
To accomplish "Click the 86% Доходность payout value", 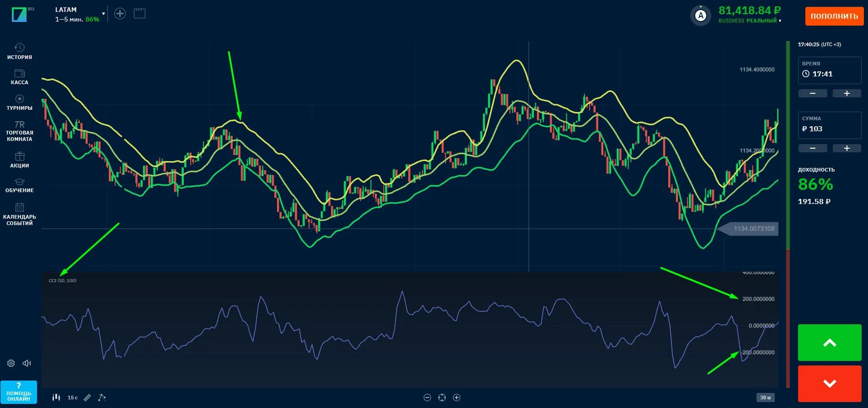I will (815, 184).
